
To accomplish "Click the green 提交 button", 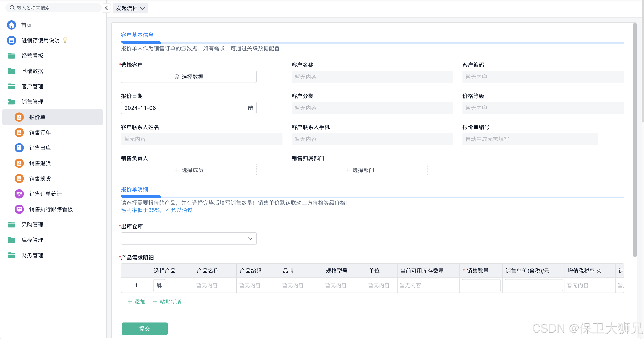I will click(x=144, y=328).
